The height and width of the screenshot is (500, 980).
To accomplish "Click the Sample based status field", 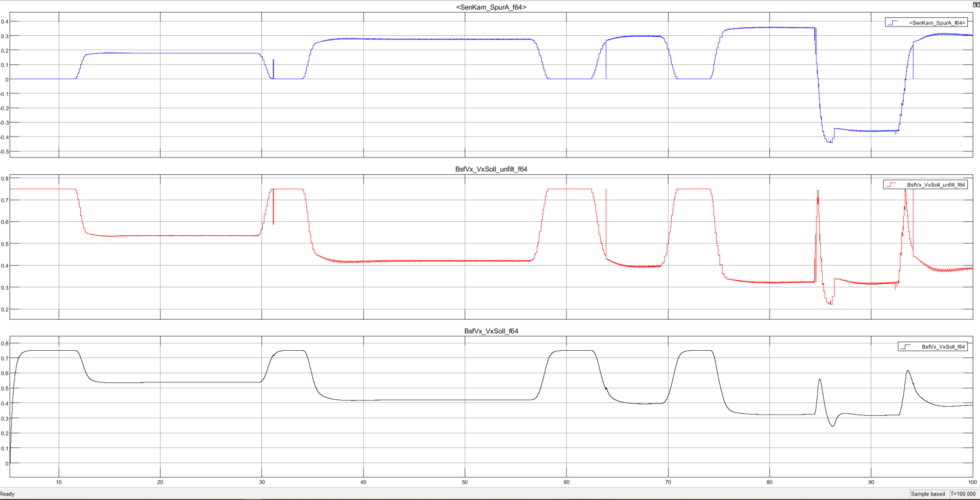I will click(927, 494).
